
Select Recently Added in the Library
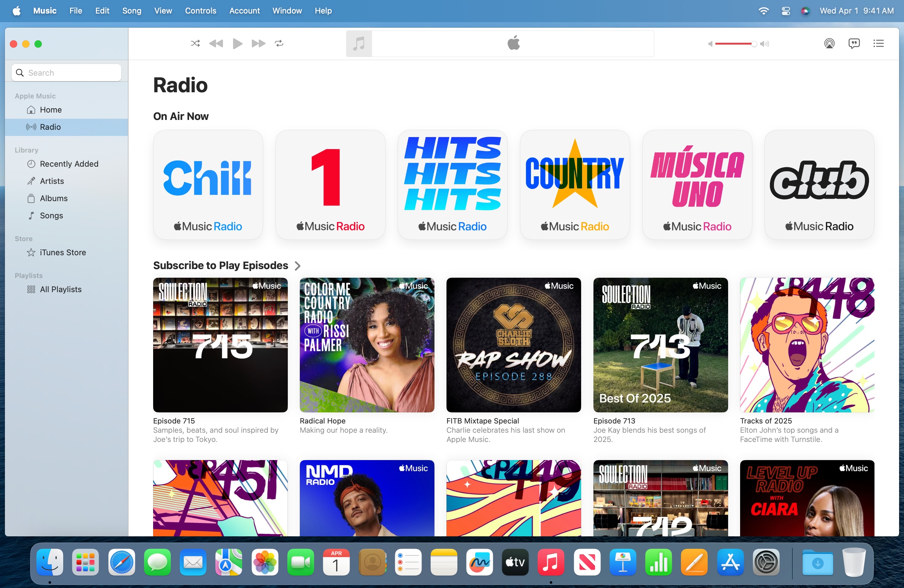69,164
